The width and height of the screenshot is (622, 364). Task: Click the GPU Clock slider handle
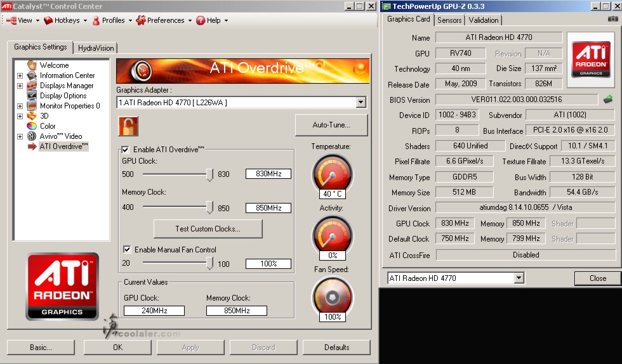210,174
